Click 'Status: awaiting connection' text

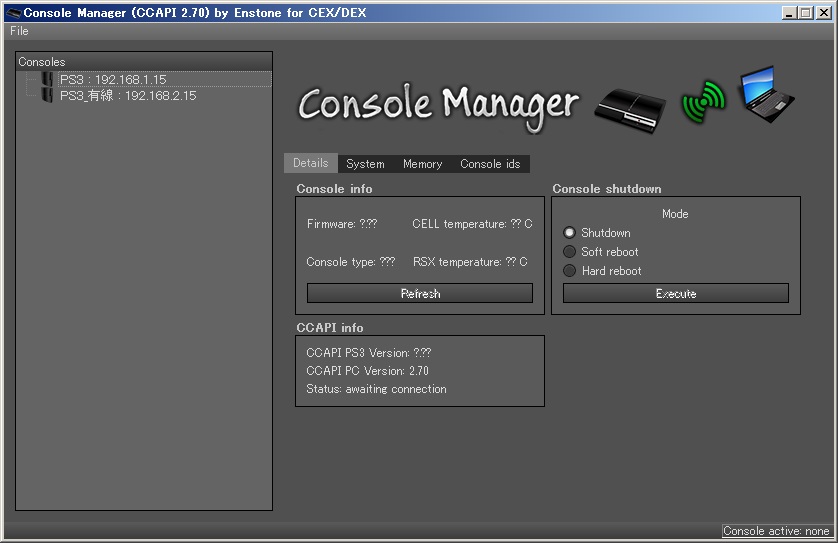[x=376, y=389]
